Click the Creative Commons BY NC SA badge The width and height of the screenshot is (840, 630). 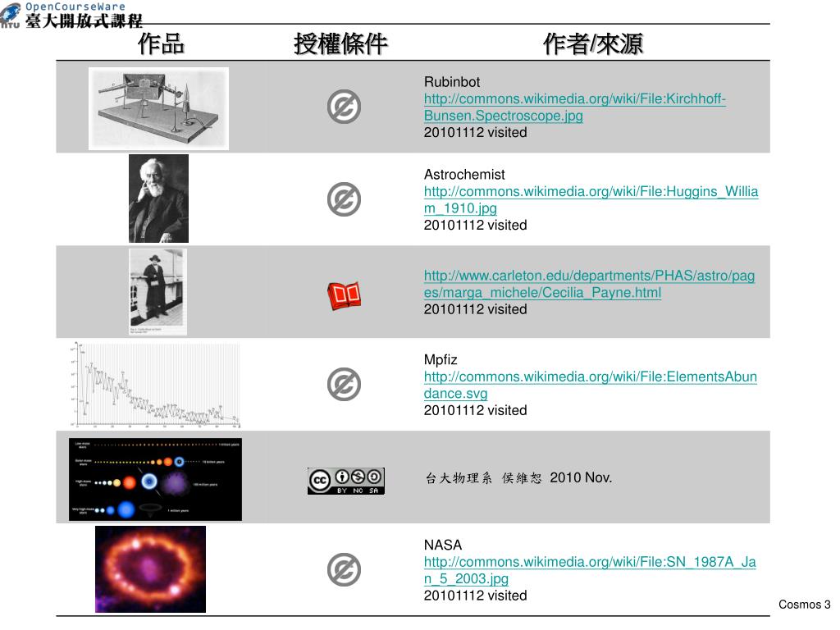(346, 481)
